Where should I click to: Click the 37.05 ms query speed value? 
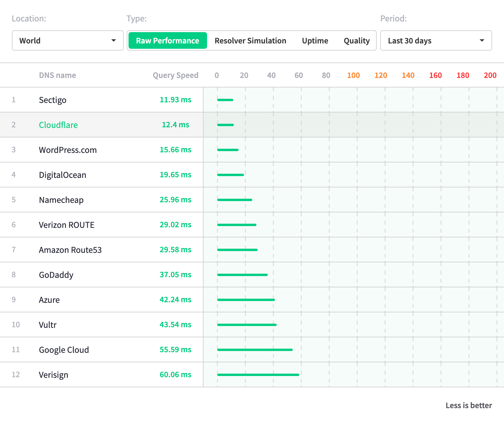[176, 275]
